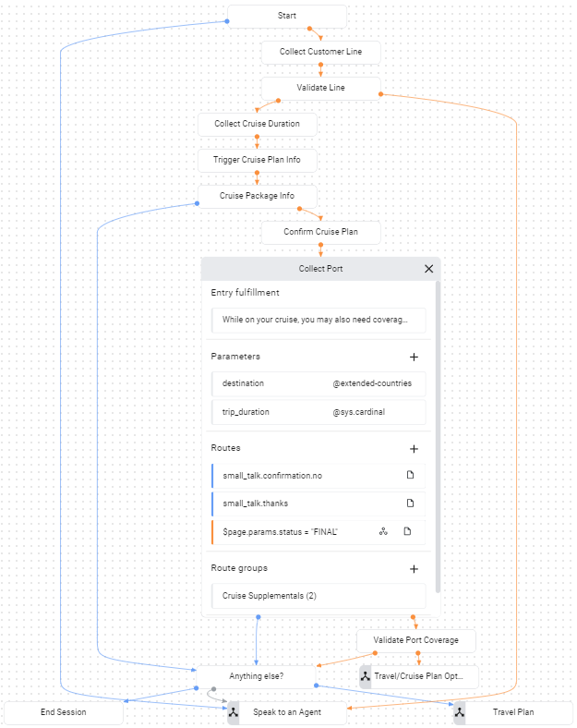Add a new route with plus icon
Image resolution: width=577 pixels, height=728 pixels.
(414, 449)
